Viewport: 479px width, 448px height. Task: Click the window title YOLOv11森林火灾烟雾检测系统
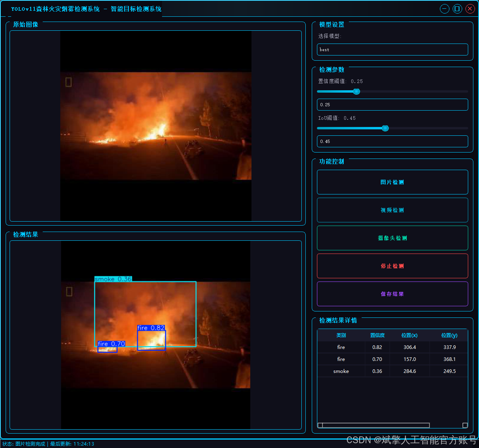tap(55, 9)
